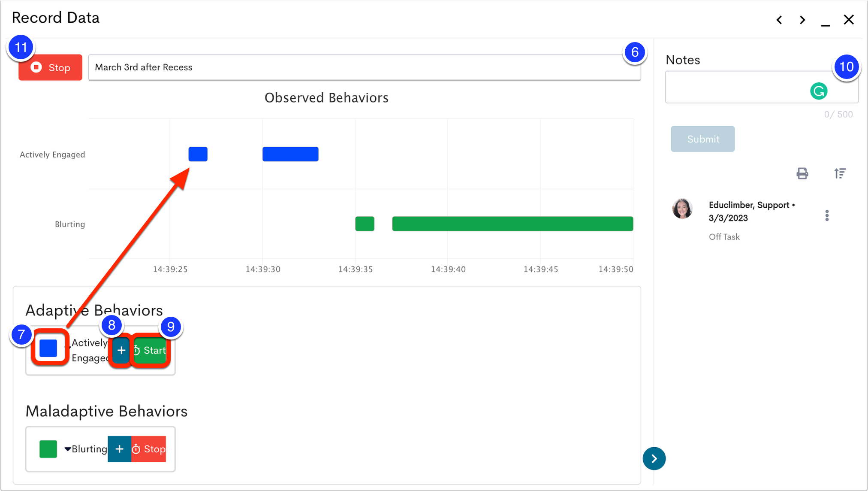Submit the note

(702, 139)
